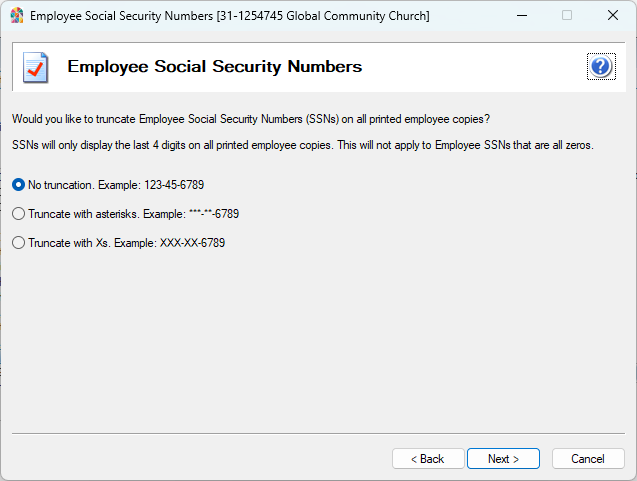
Task: Click the white header banner area
Action: point(470,67)
